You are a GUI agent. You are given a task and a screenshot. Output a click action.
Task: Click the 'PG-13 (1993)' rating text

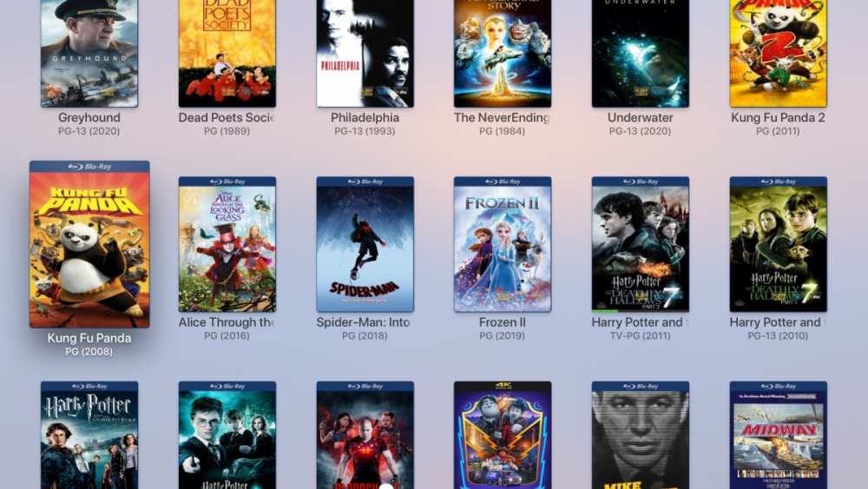click(x=365, y=131)
